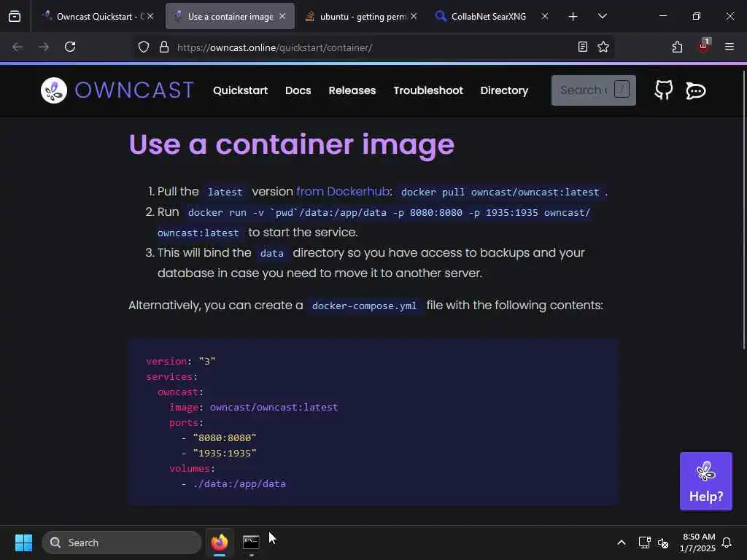Screen dimensions: 747x560
Task: Click the 'docker pull owncast/owncast:latest' code
Action: point(500,192)
